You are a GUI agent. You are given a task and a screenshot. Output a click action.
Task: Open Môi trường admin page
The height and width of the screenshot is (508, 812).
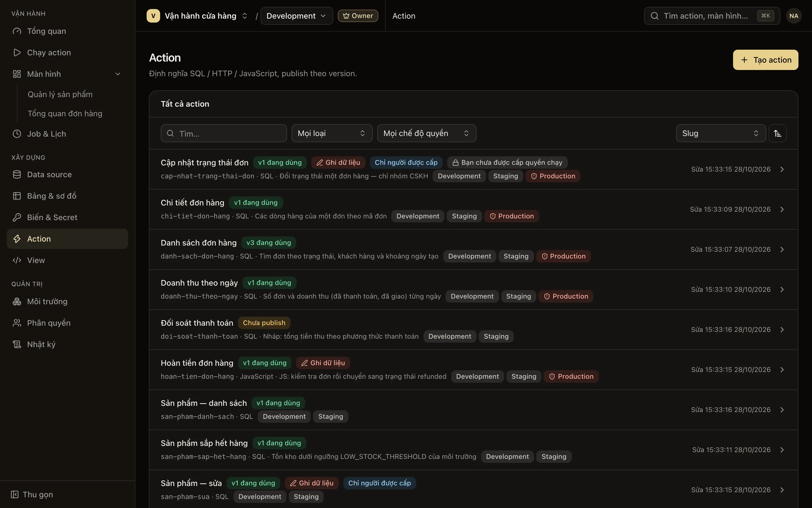pos(67,301)
